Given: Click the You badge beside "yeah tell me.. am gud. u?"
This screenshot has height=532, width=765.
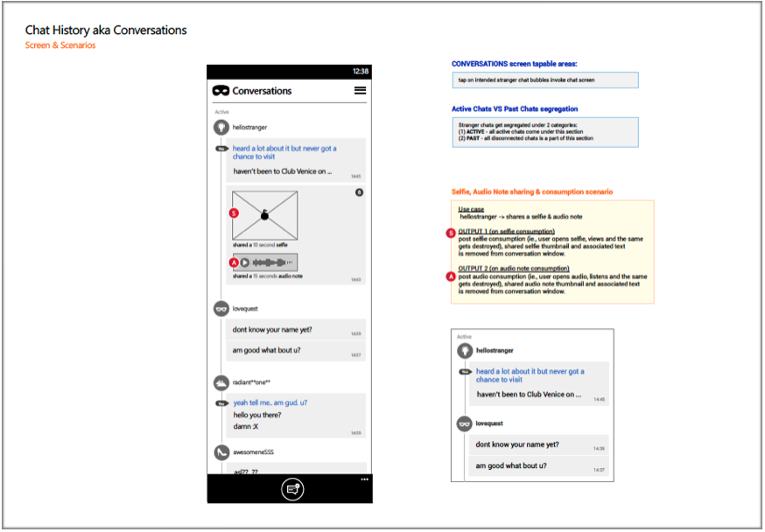Looking at the screenshot, I should (x=221, y=403).
